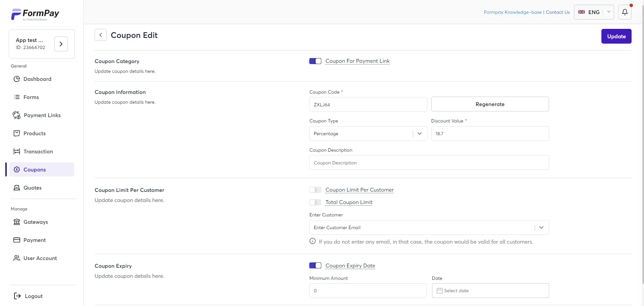The height and width of the screenshot is (306, 644).
Task: Open the ENG language selector
Action: tap(594, 12)
